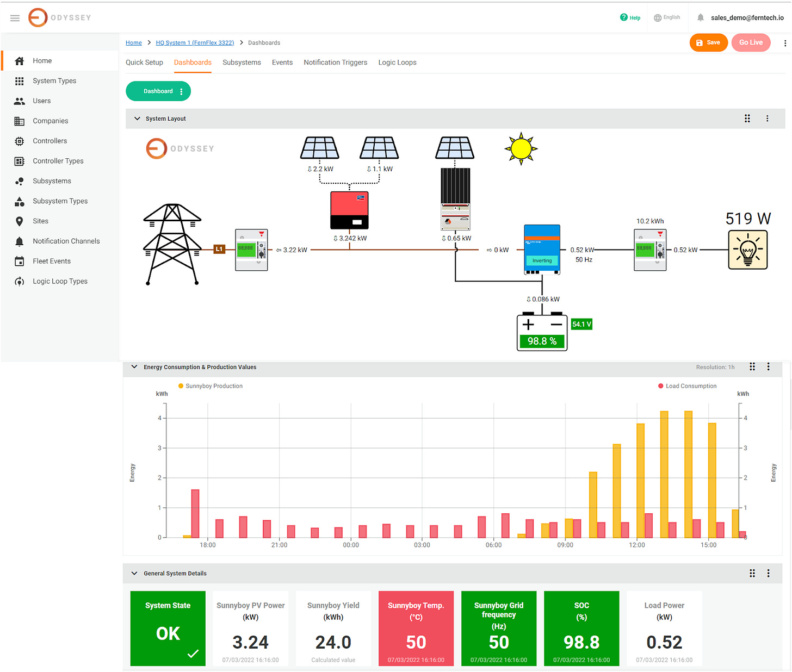Screen dimensions: 792x672
Task: Click the grid pylon icon
Action: coord(172,245)
